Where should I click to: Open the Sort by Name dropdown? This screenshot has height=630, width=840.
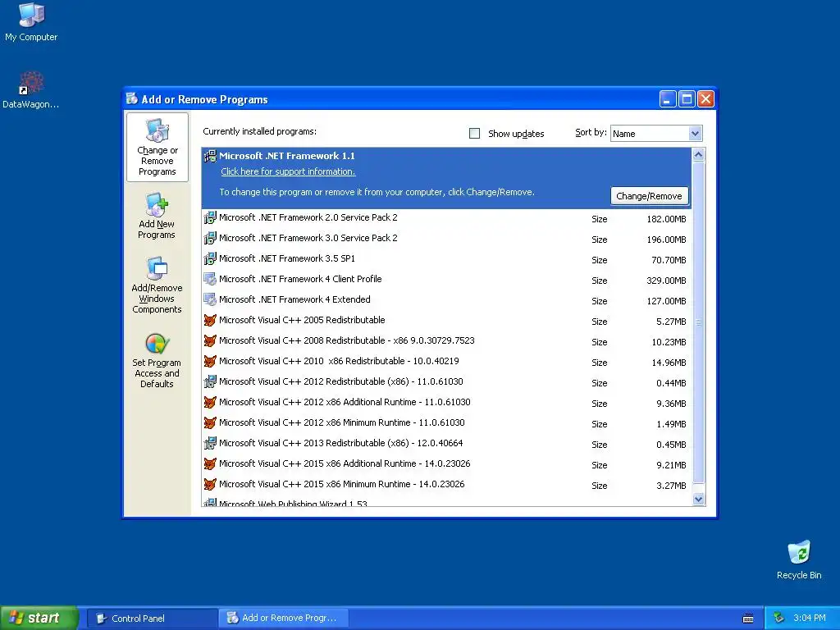tap(656, 134)
